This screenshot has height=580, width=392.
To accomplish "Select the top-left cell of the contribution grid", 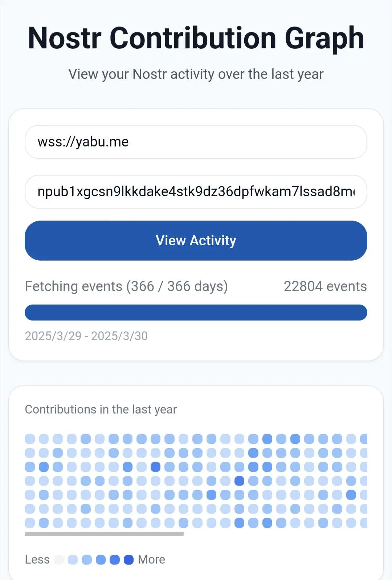I will [30, 439].
